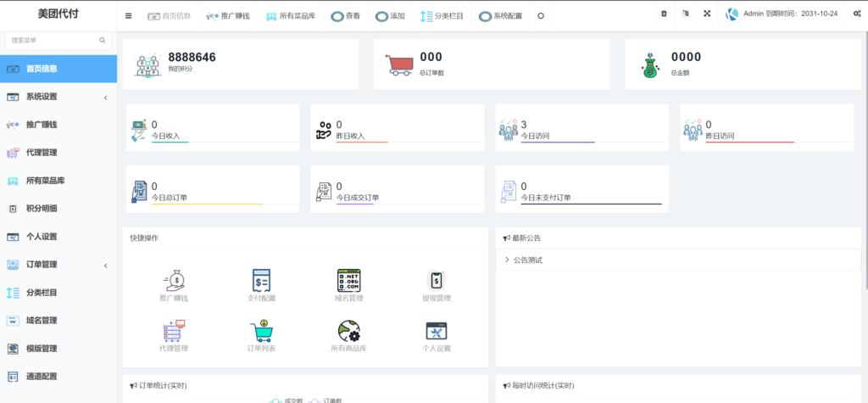Image resolution: width=868 pixels, height=403 pixels.
Task: Click the 搜索菜单 search field
Action: tap(53, 40)
